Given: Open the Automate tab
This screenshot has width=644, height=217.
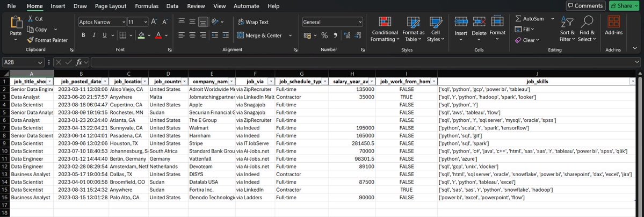Looking at the screenshot, I should point(247,6).
